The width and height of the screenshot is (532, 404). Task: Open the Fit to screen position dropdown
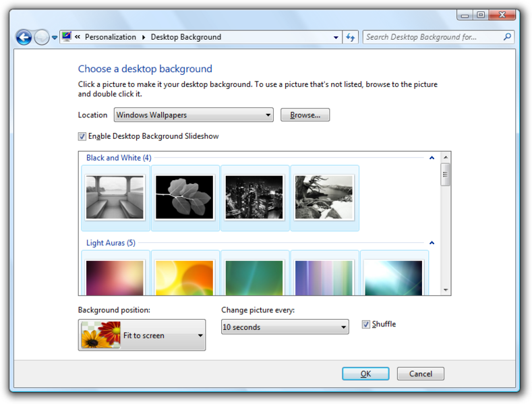[x=142, y=335]
